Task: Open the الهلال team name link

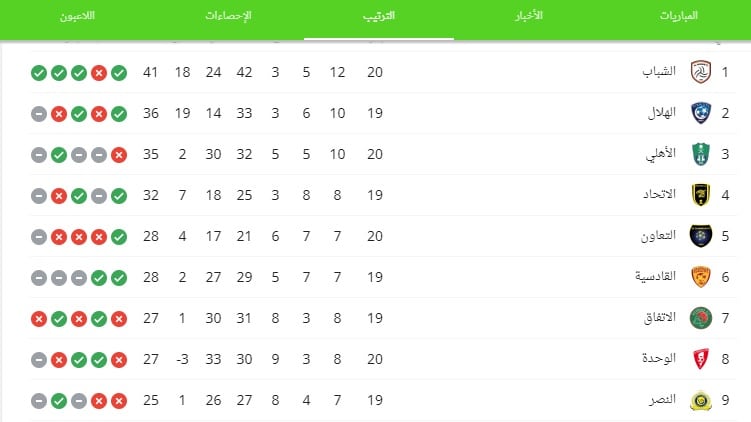Action: pyautogui.click(x=661, y=113)
